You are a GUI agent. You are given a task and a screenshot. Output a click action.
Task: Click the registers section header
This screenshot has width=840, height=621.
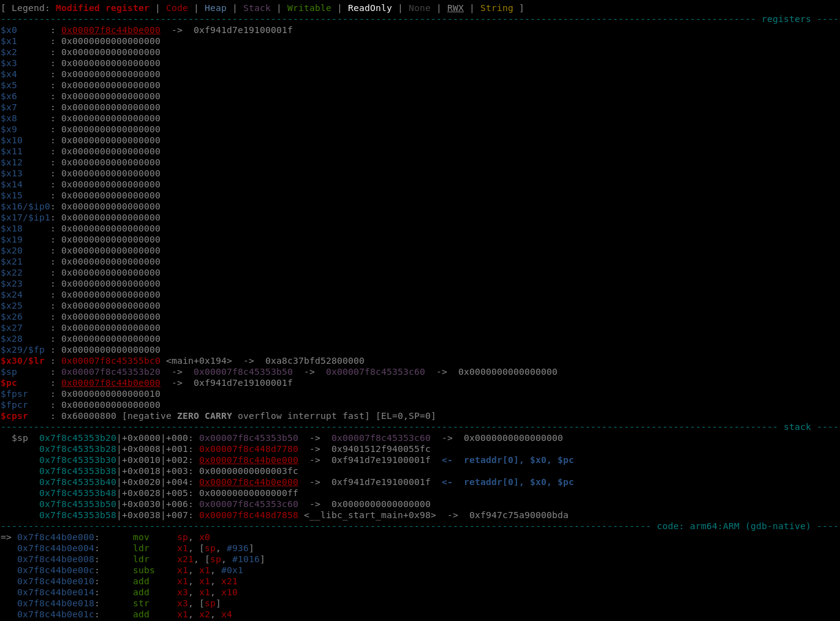click(x=786, y=19)
